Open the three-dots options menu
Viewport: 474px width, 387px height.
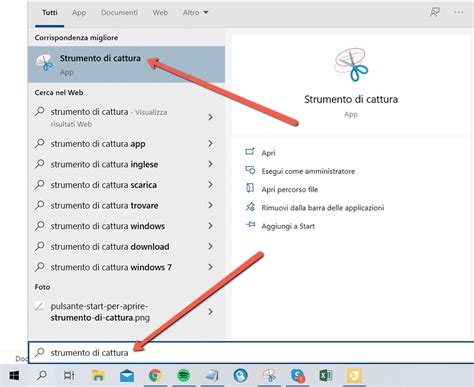pyautogui.click(x=459, y=13)
